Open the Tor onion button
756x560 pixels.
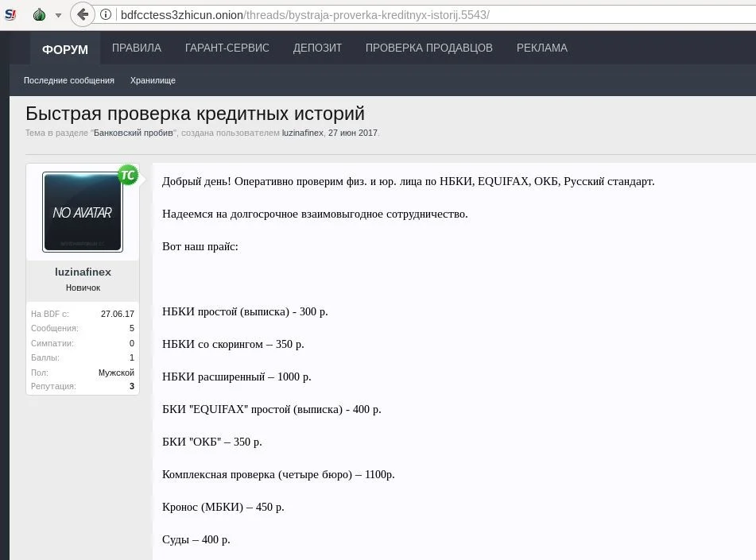pos(39,15)
